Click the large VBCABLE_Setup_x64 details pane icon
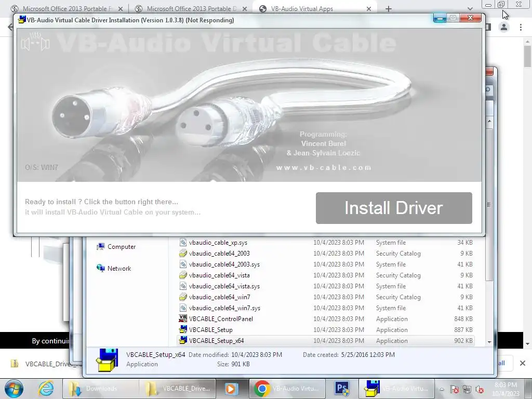The image size is (532, 399). [x=107, y=360]
